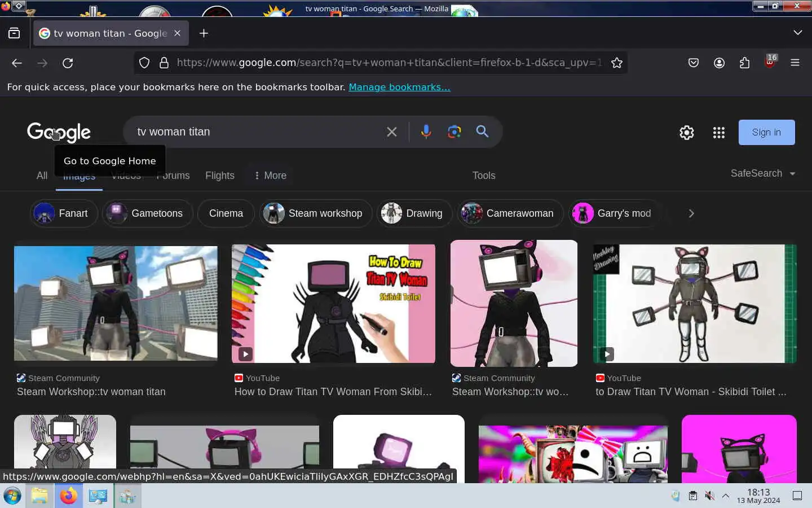
Task: Click the site security padlock icon
Action: click(x=164, y=63)
